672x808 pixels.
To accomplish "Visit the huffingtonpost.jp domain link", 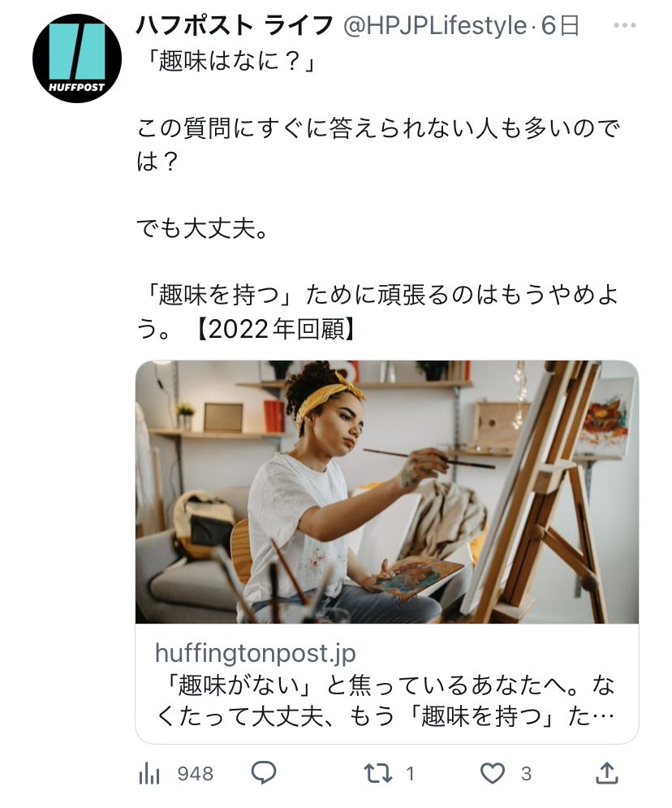I will click(x=256, y=653).
